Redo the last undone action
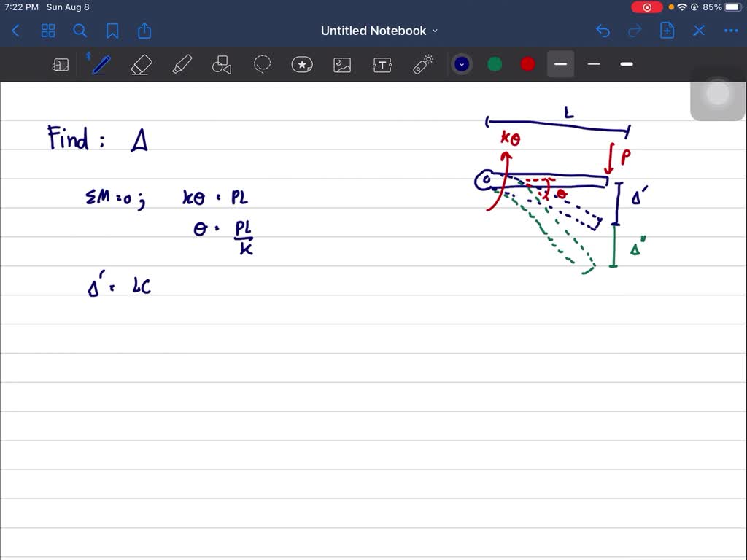The image size is (747, 560). coord(635,31)
